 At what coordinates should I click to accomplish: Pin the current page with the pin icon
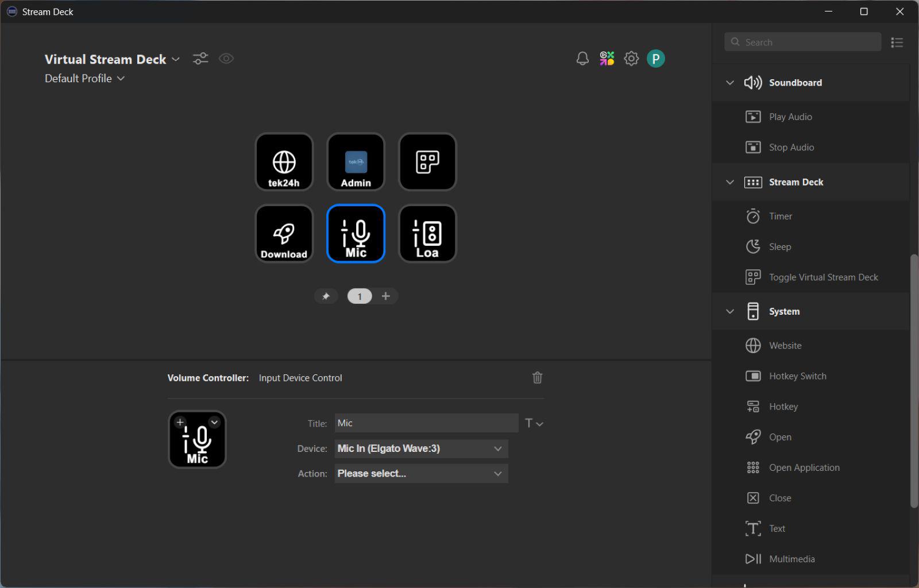tap(326, 296)
